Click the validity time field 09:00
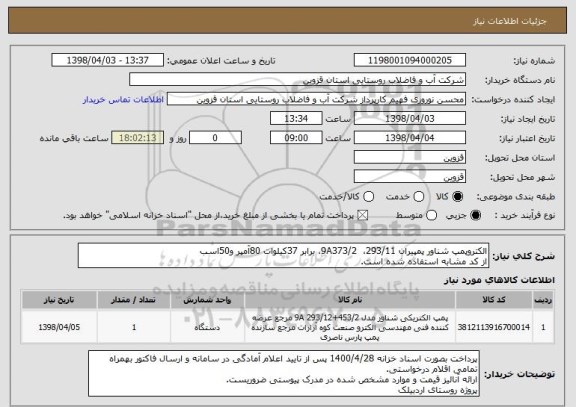 click(296, 138)
